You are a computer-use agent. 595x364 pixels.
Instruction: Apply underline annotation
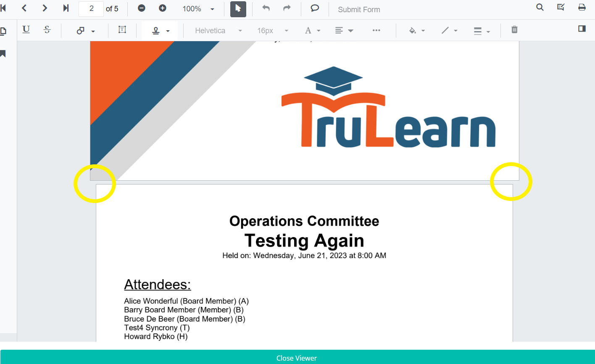pos(26,30)
